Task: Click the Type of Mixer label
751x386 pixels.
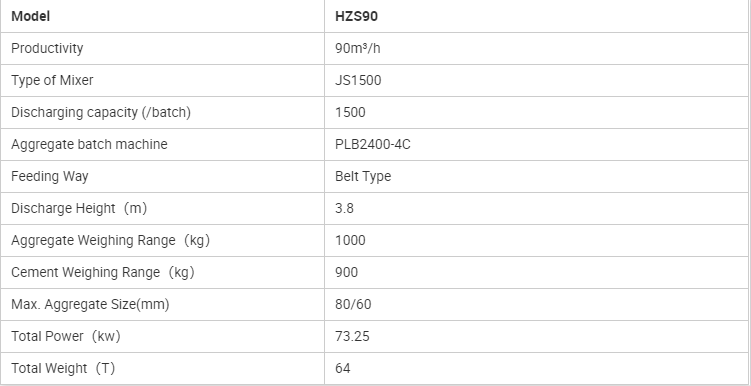Action: [x=52, y=80]
